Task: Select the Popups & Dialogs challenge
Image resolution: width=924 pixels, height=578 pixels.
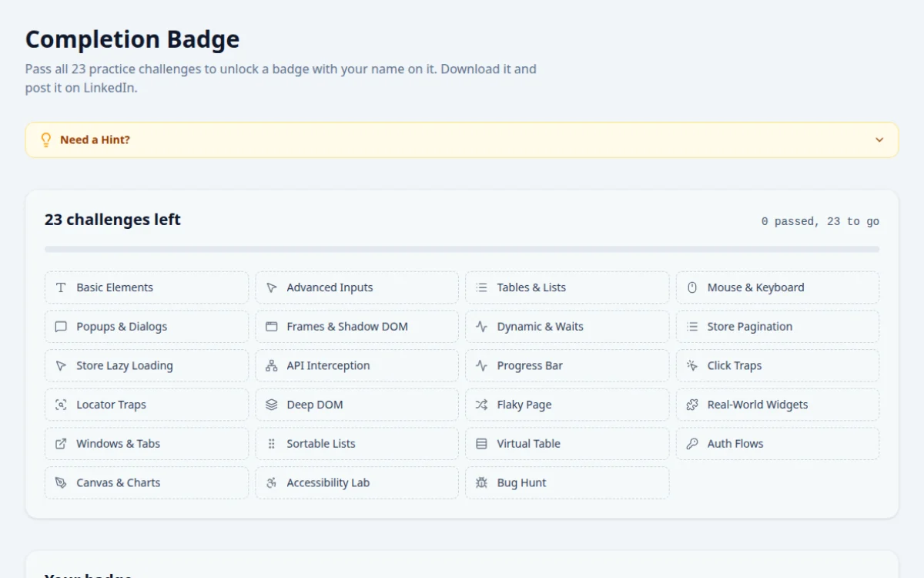Action: 146,327
